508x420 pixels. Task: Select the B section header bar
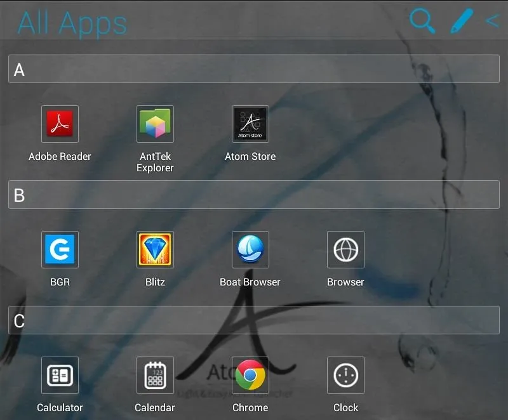pyautogui.click(x=254, y=195)
